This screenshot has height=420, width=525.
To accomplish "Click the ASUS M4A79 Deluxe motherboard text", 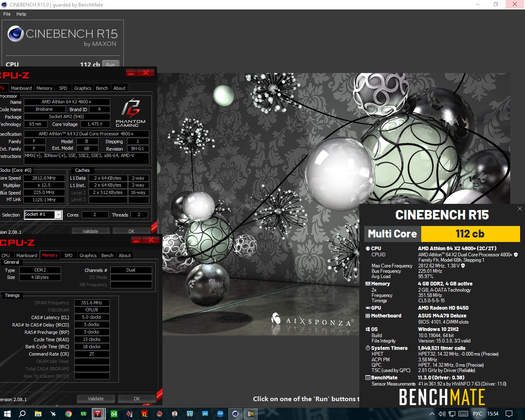I will [442, 316].
